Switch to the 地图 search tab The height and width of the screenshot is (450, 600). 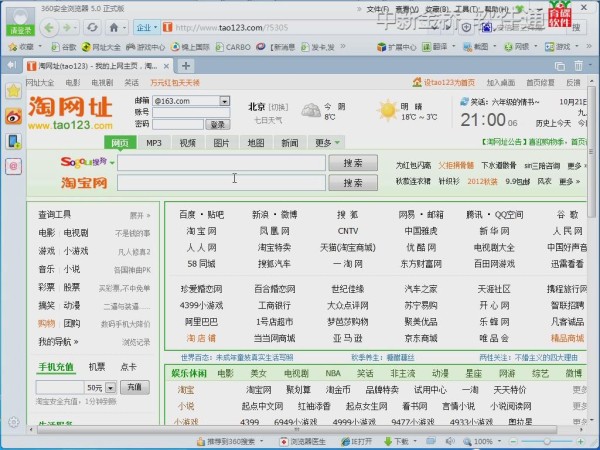(x=255, y=143)
